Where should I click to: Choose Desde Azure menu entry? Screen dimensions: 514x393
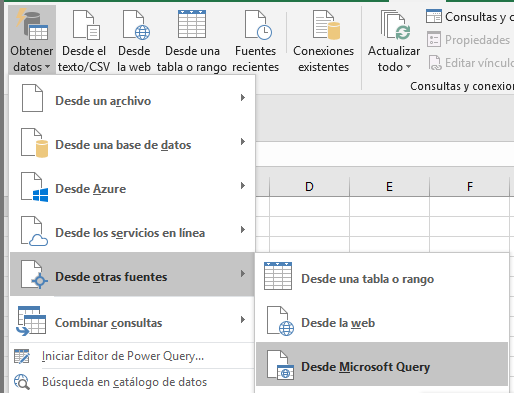pyautogui.click(x=132, y=187)
